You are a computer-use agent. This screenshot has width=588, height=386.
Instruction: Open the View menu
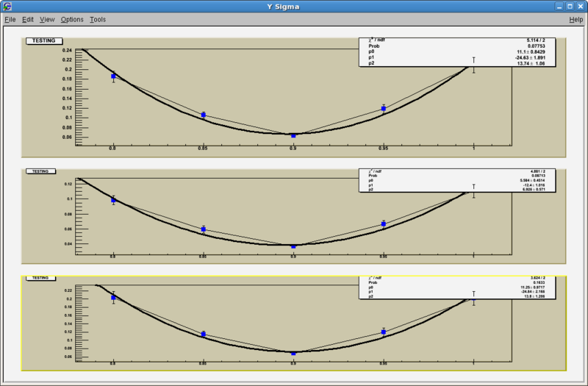[47, 20]
